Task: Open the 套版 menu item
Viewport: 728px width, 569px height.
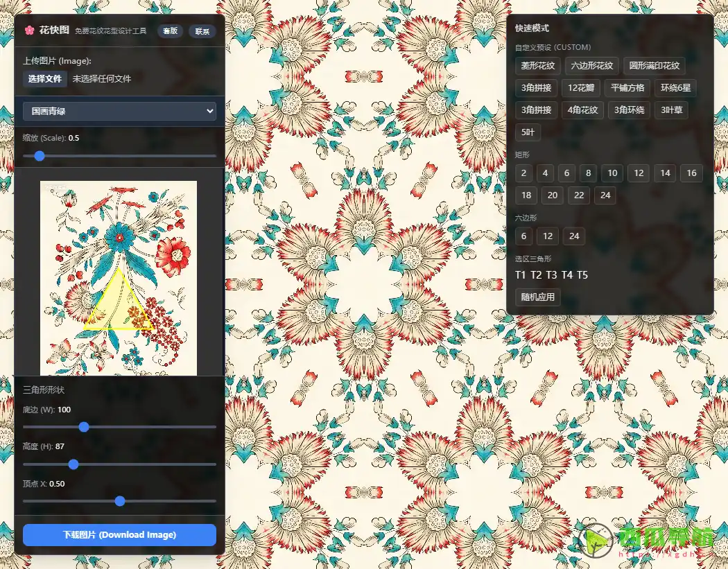Action: click(170, 31)
